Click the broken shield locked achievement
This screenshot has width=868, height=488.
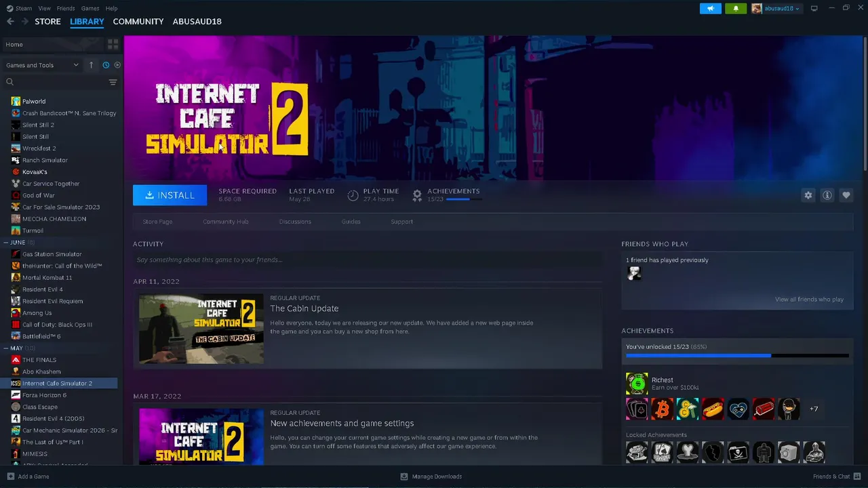[x=713, y=452]
